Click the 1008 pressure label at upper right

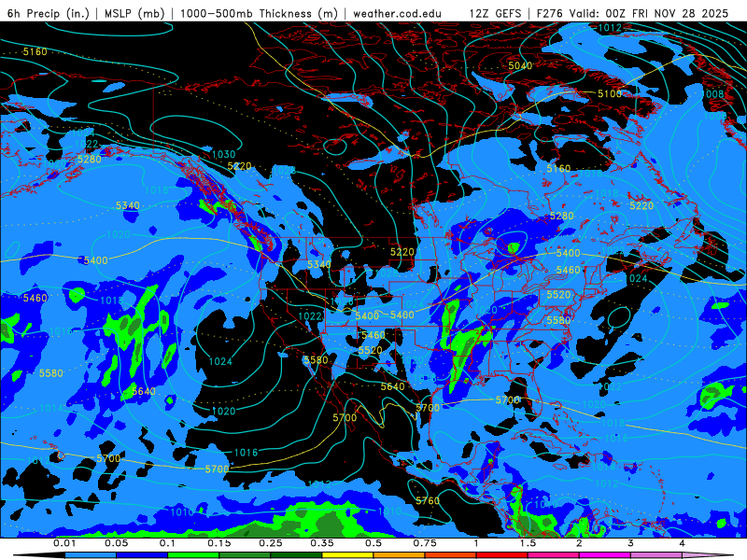713,94
